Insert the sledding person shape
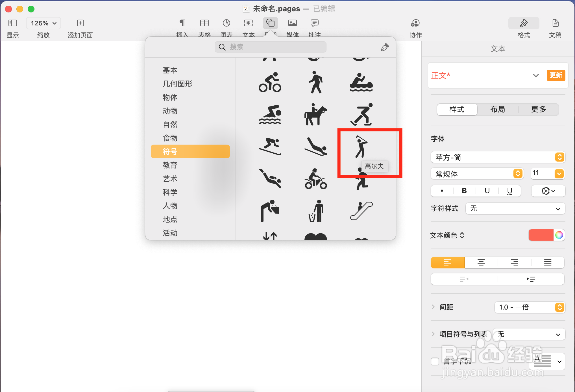The image size is (575, 392). pos(316,146)
